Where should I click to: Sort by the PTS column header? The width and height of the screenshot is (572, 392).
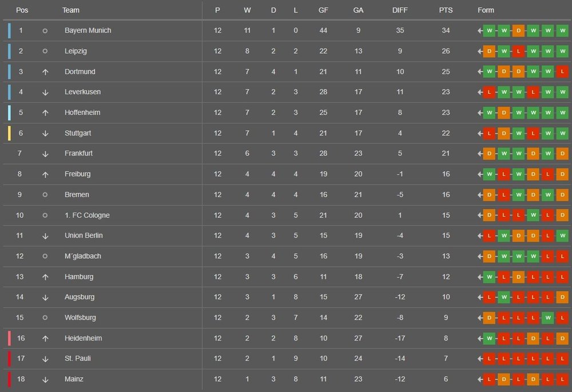446,10
